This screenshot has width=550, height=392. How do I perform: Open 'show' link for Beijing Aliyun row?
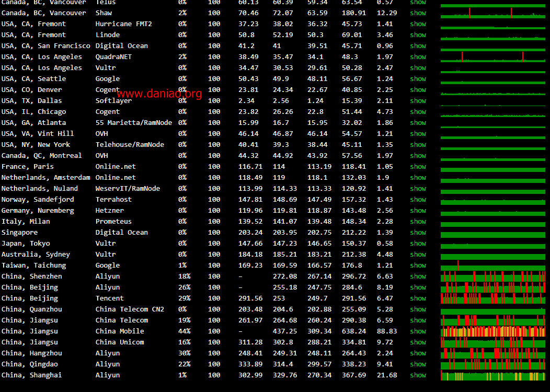(x=418, y=287)
